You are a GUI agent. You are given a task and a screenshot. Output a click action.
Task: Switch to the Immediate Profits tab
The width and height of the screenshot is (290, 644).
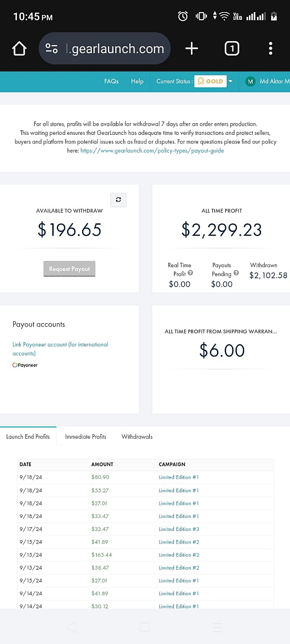(x=86, y=436)
